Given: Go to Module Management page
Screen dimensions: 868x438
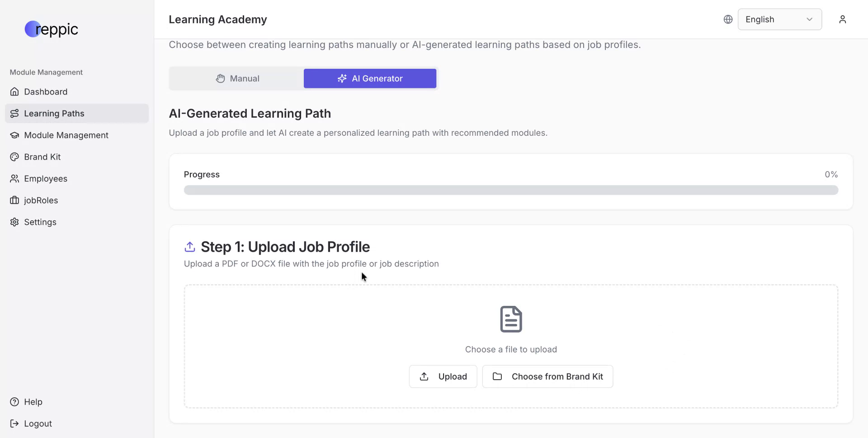Looking at the screenshot, I should [66, 135].
